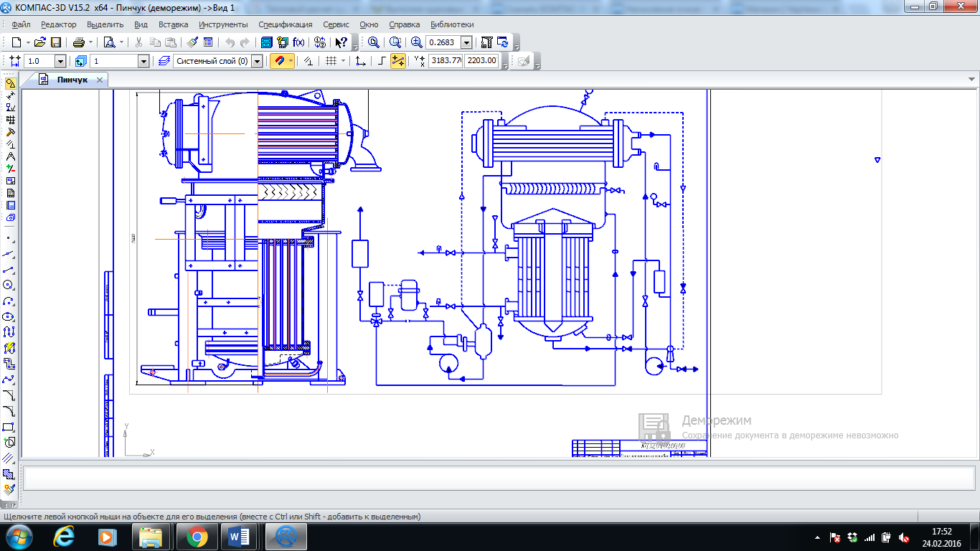Open the Системный слой (0) layer dropdown
The height and width of the screenshot is (551, 980).
point(257,62)
